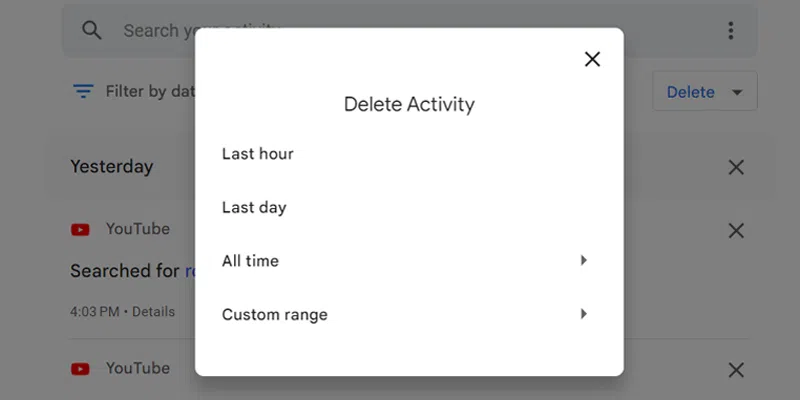This screenshot has height=400, width=800.
Task: Choose the Custom range option
Action: [x=275, y=315]
